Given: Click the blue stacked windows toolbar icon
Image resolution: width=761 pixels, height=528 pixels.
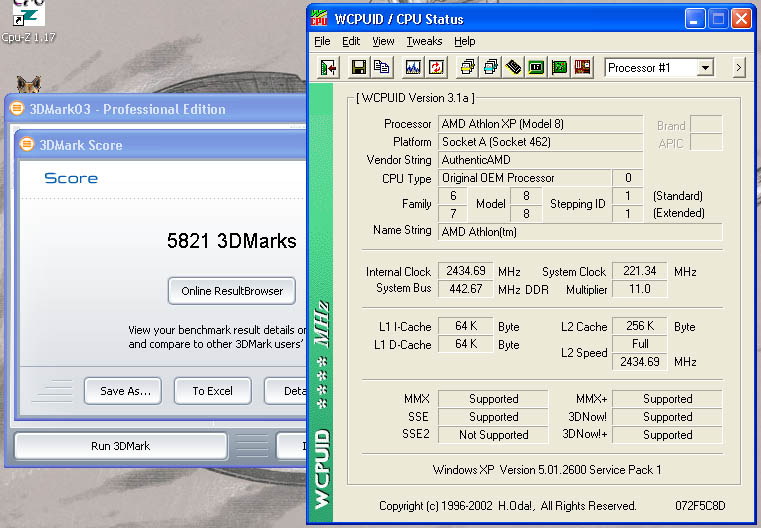Looking at the screenshot, I should 490,67.
